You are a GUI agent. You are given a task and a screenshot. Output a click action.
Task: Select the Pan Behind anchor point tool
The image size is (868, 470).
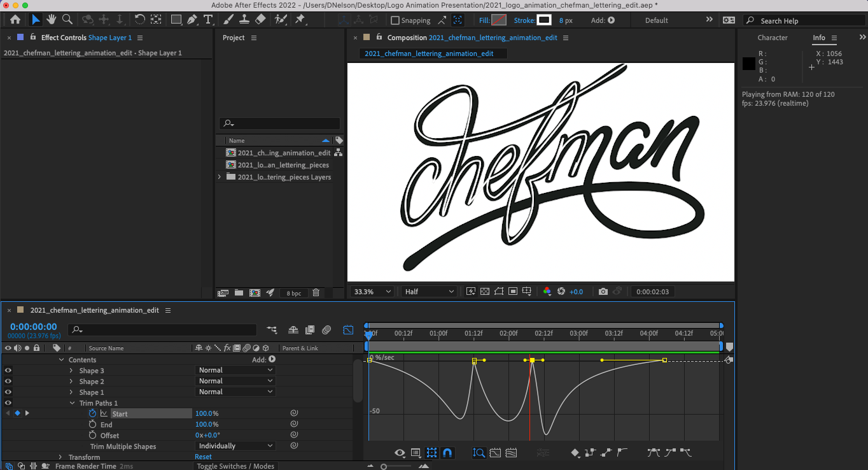pos(156,20)
